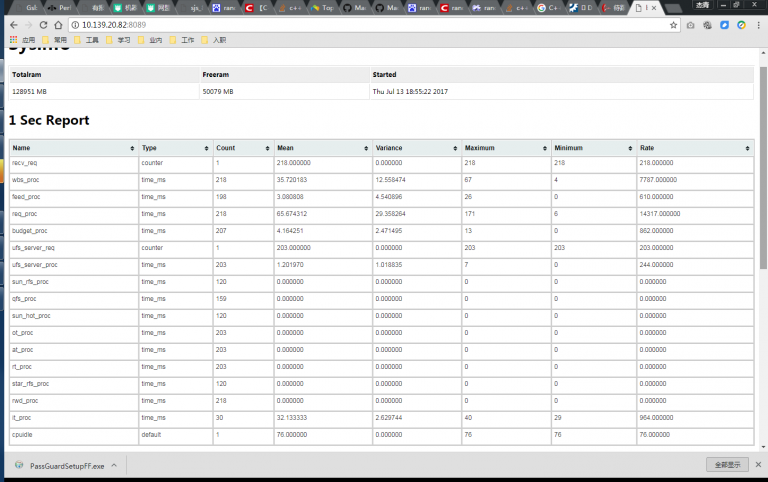Switch to the sjs_ tab
This screenshot has height=482, width=768.
192,8
